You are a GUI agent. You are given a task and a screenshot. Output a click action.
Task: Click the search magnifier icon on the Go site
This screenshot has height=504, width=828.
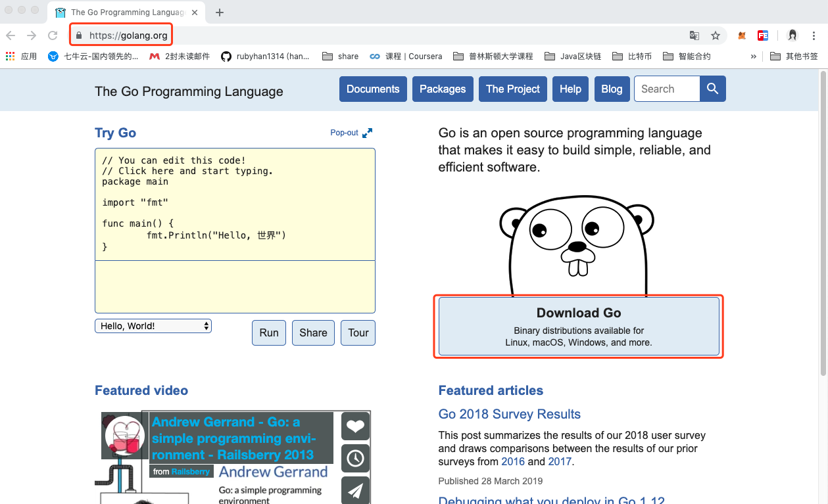coord(712,89)
